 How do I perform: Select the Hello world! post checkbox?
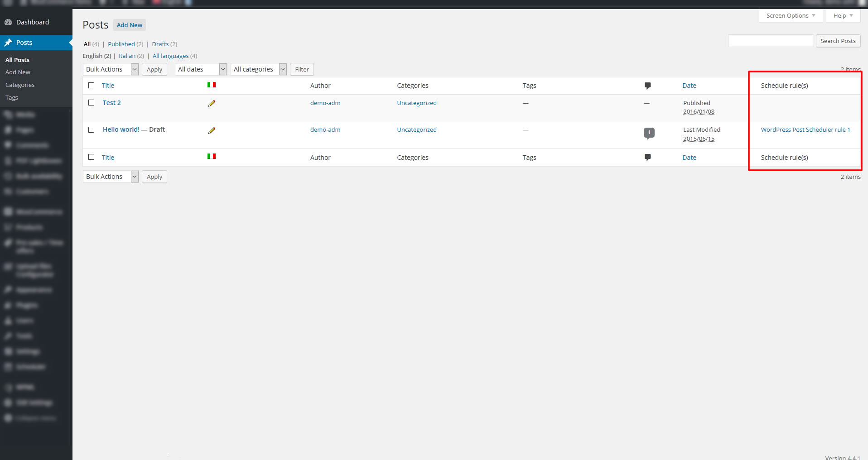coord(92,129)
